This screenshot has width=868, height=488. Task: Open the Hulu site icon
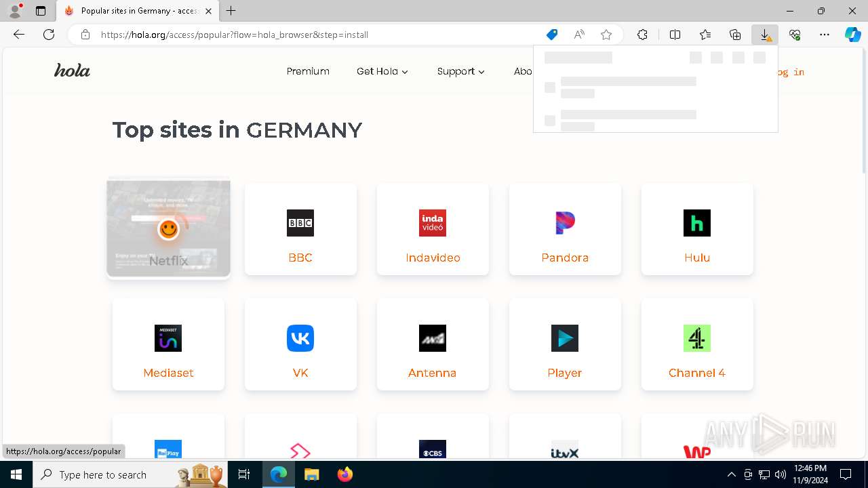pos(697,223)
